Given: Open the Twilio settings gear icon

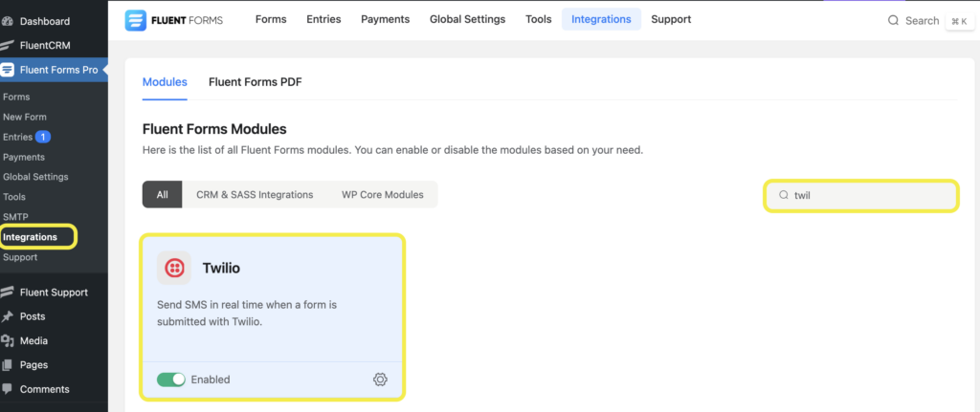Looking at the screenshot, I should pyautogui.click(x=380, y=379).
